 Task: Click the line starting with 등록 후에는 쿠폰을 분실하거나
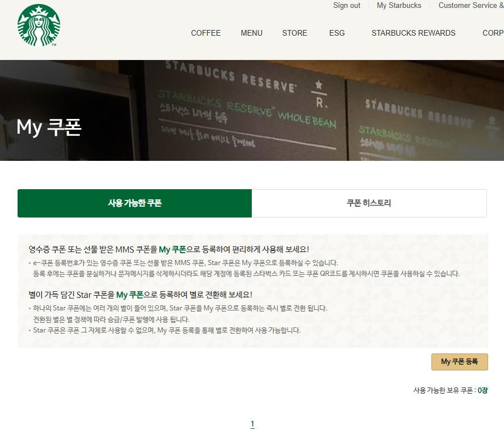point(247,274)
